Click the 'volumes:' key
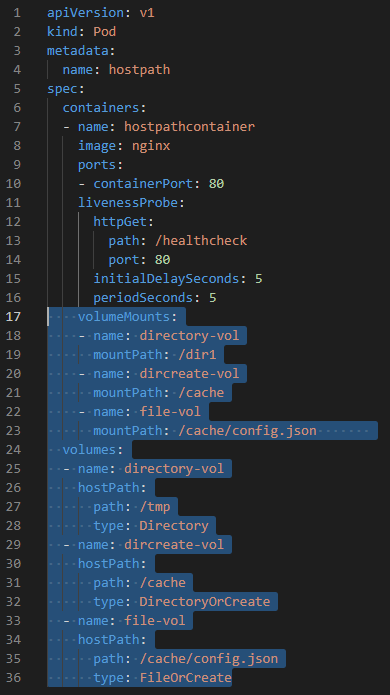 tap(93, 449)
